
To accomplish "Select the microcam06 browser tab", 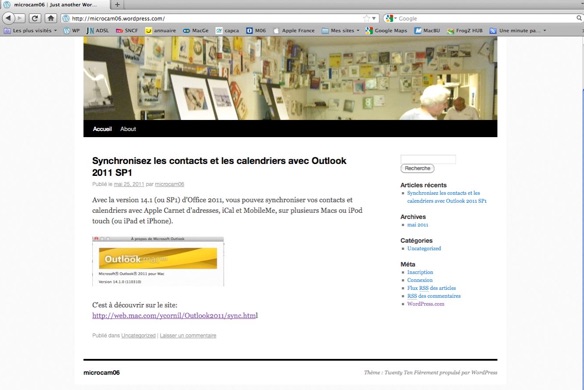I will coord(55,5).
